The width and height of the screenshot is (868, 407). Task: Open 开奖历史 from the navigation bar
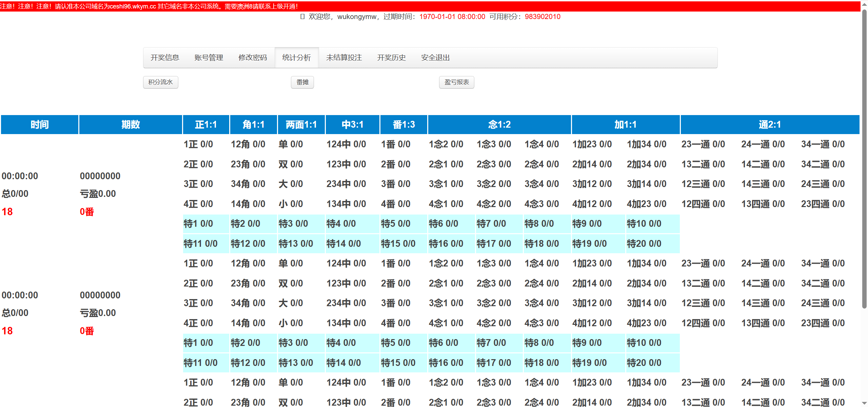click(391, 58)
